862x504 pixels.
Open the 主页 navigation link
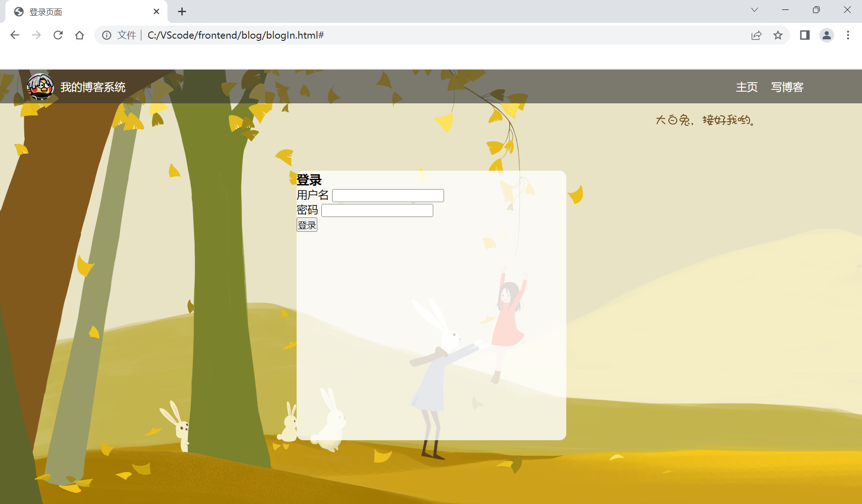pos(747,87)
